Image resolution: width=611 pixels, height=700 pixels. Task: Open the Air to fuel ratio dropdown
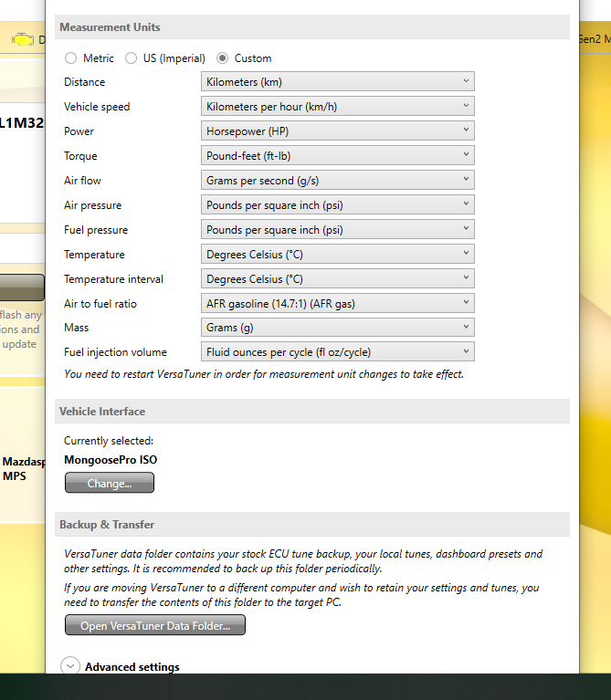pos(338,303)
